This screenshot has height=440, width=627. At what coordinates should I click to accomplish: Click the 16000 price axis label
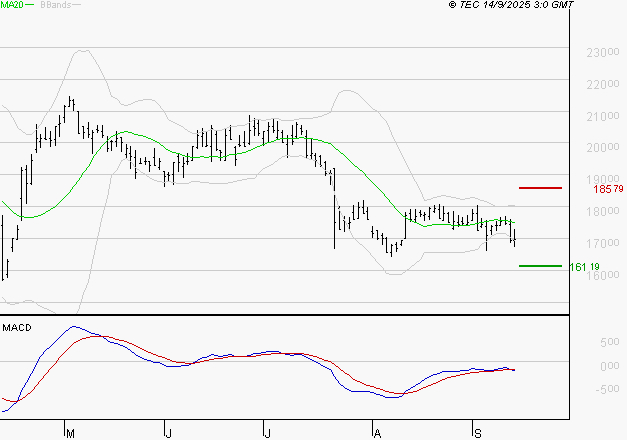pyautogui.click(x=603, y=275)
